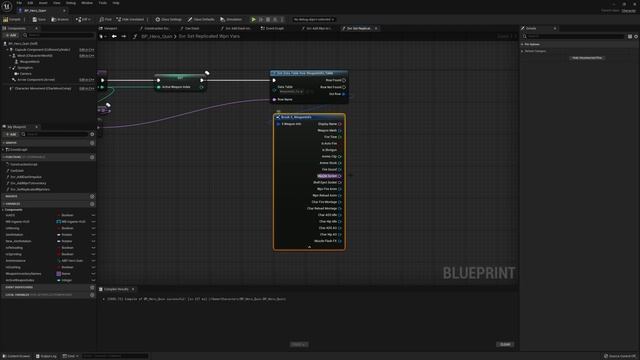640x360 pixels.
Task: Save the blueprint with Save button
Action: (x=39, y=19)
